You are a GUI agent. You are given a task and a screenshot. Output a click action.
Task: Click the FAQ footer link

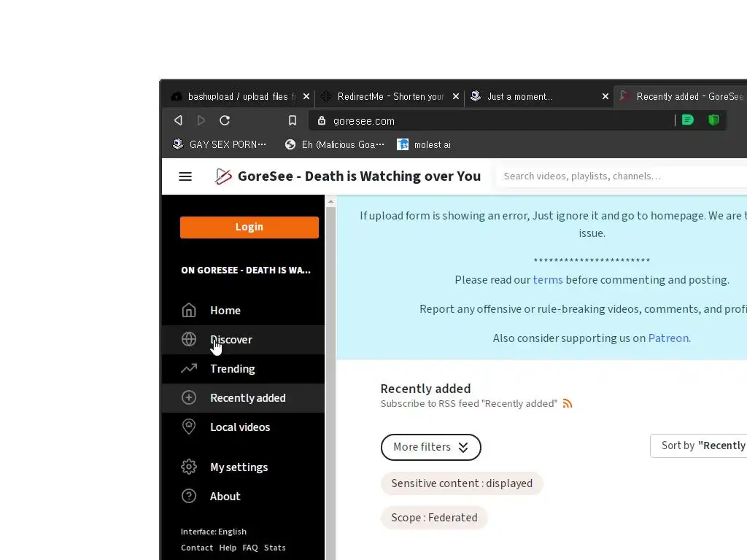tap(250, 548)
